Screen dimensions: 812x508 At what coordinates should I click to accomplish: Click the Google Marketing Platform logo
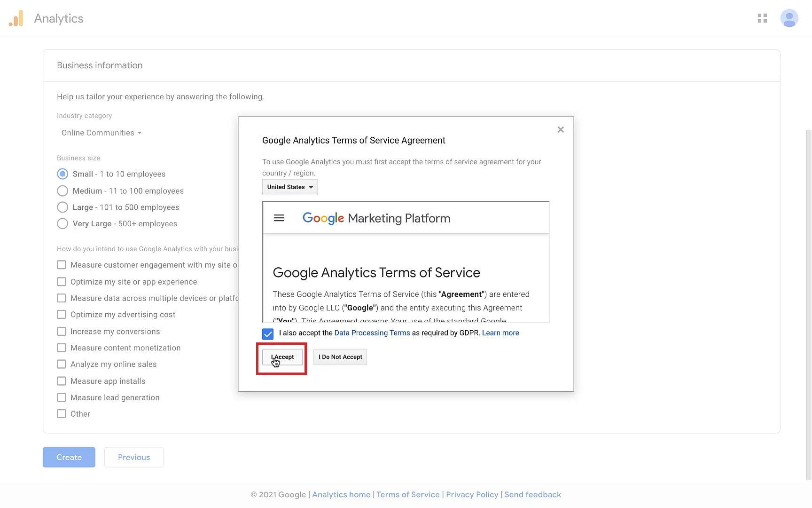point(376,218)
